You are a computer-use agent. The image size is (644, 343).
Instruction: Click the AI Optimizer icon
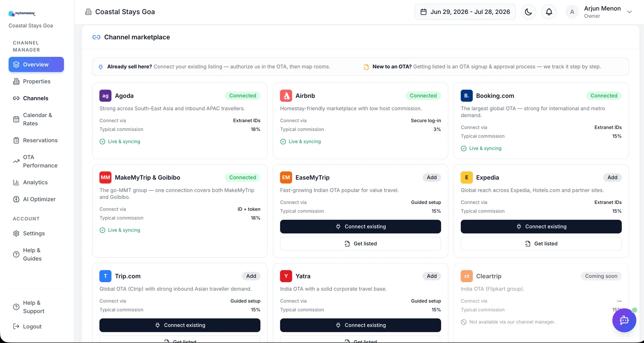coord(16,199)
